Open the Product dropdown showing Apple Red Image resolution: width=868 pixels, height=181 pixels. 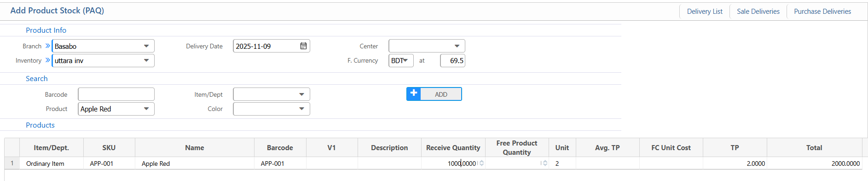pos(116,109)
